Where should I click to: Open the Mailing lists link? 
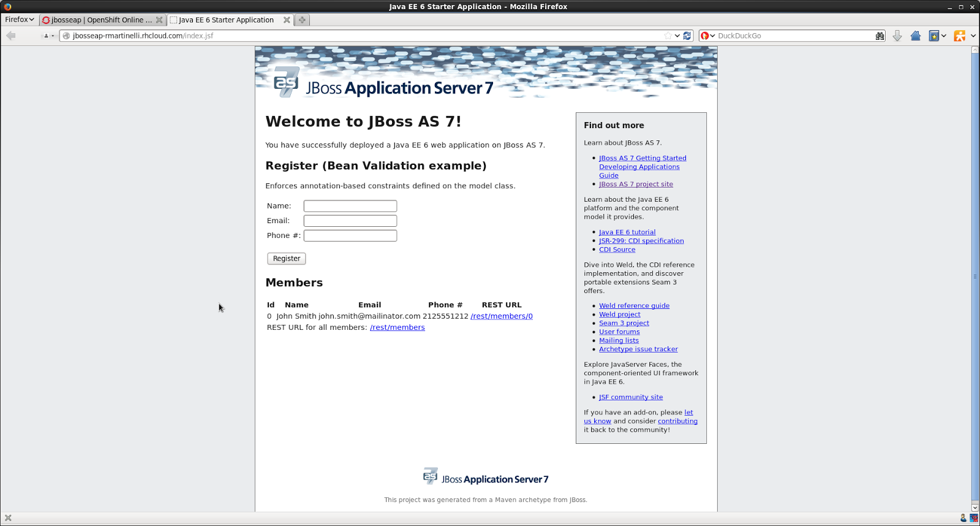(619, 340)
